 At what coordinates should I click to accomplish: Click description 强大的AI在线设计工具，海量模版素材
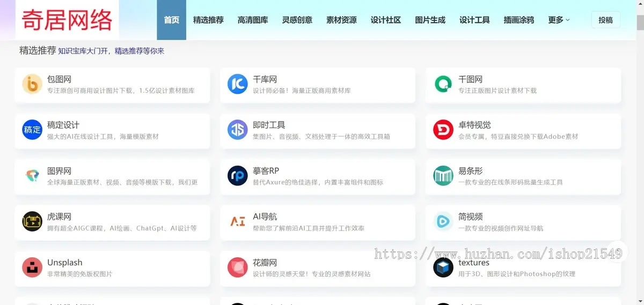pos(103,137)
